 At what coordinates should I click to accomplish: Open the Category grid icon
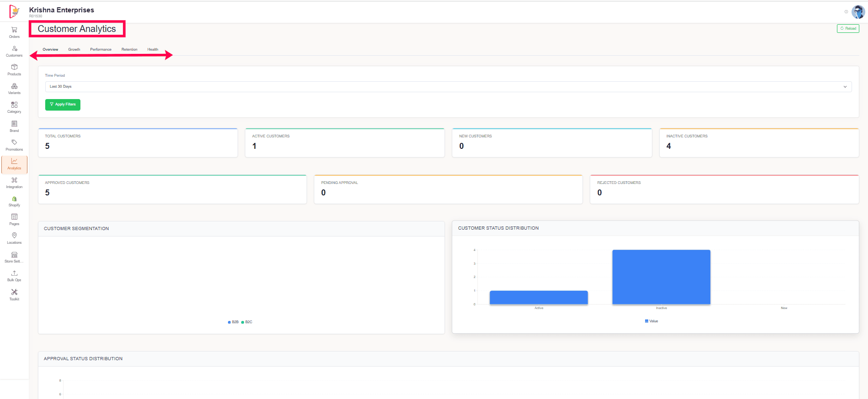pos(14,105)
